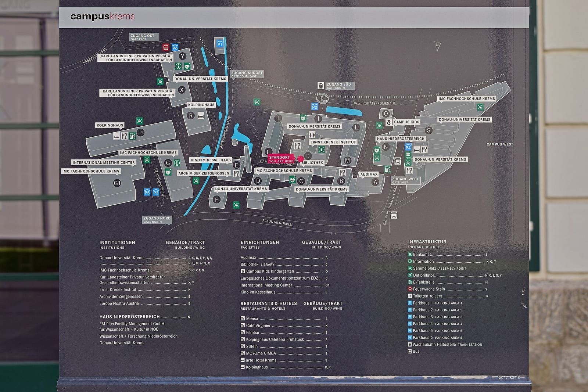
Task: Select the Wachaubahn Haltestelle train icon in legend
Action: tap(410, 345)
